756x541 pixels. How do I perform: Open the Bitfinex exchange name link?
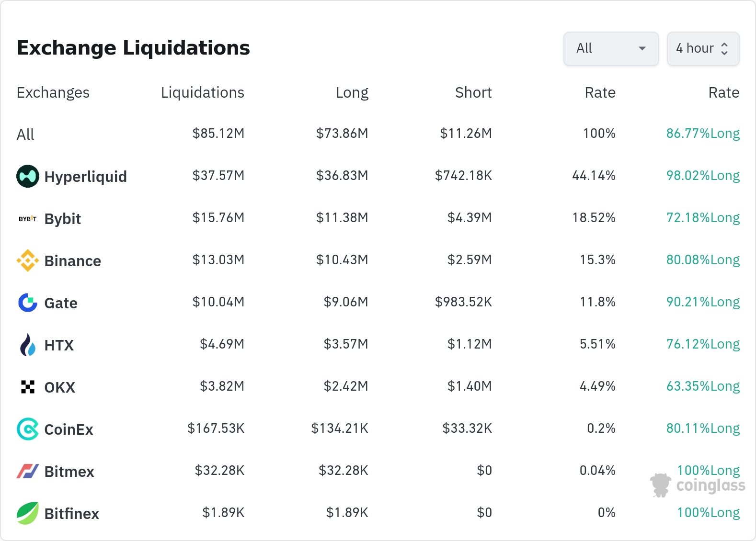tap(71, 514)
